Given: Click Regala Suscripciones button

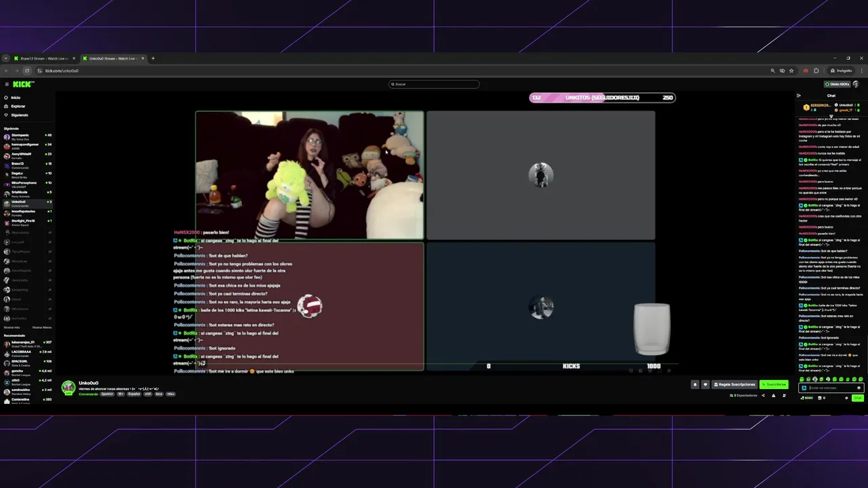Looking at the screenshot, I should tap(734, 384).
